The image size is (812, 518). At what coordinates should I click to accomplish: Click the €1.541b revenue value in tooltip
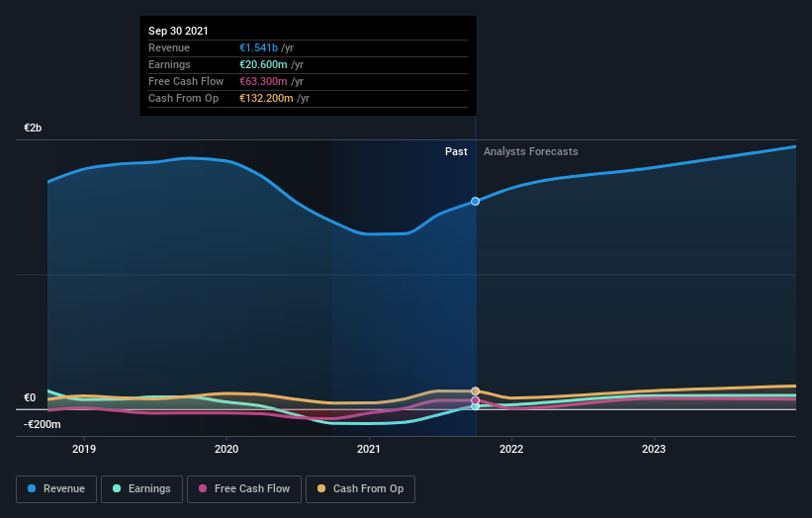[258, 47]
